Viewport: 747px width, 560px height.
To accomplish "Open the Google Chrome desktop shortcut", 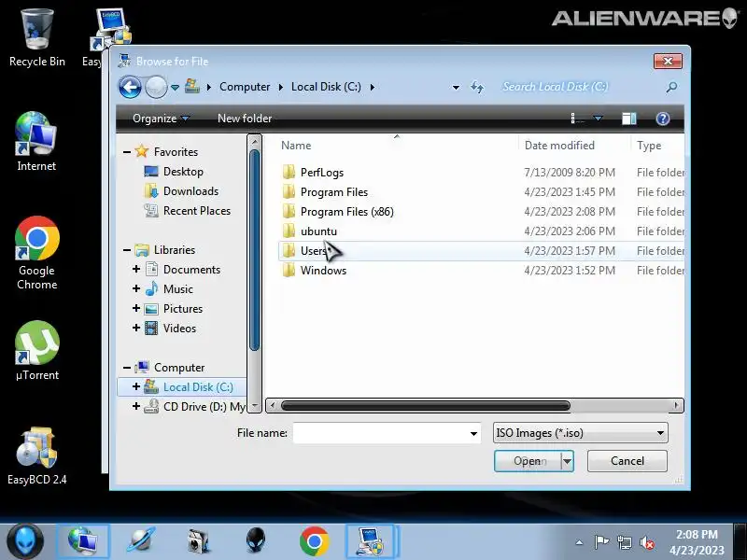I will tap(36, 253).
